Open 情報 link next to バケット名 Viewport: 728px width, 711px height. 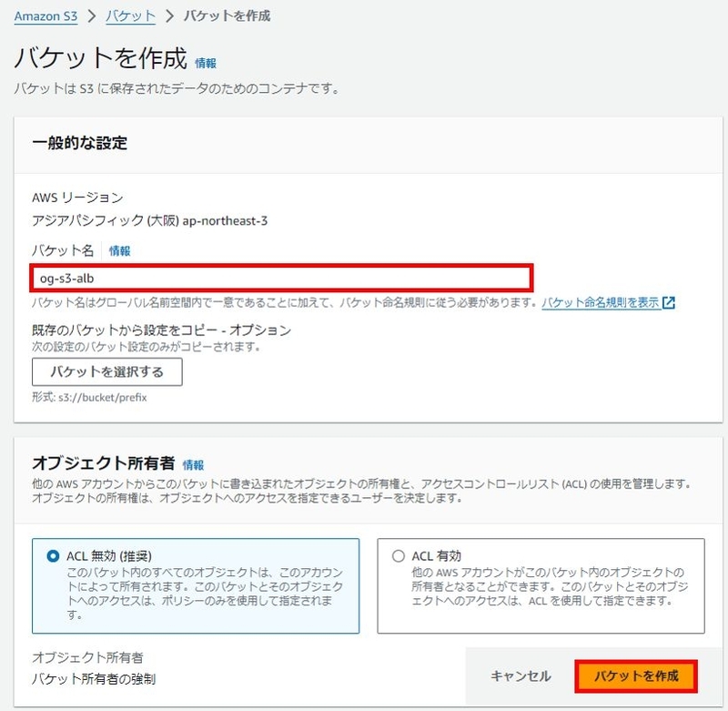point(120,250)
